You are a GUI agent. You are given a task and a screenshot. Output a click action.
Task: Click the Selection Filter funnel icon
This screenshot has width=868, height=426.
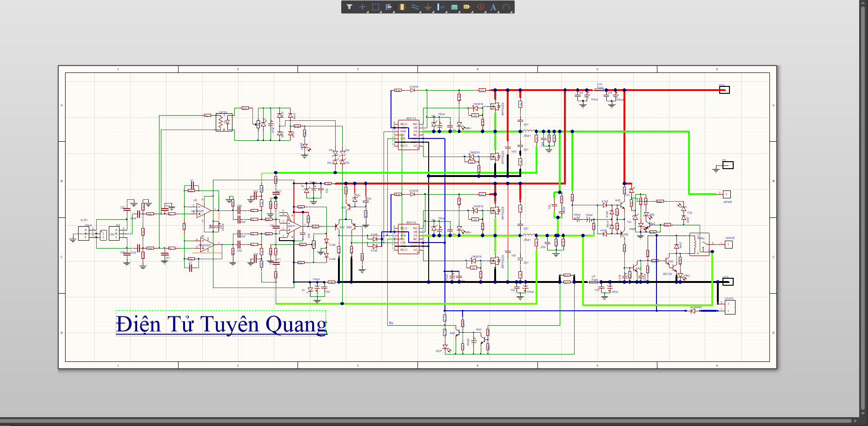349,7
